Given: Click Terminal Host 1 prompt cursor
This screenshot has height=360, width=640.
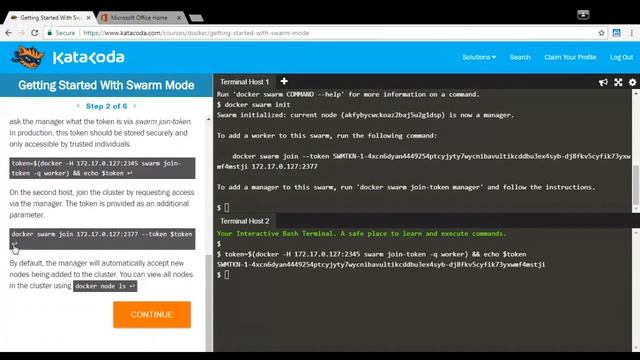Looking at the screenshot, I should click(x=227, y=208).
